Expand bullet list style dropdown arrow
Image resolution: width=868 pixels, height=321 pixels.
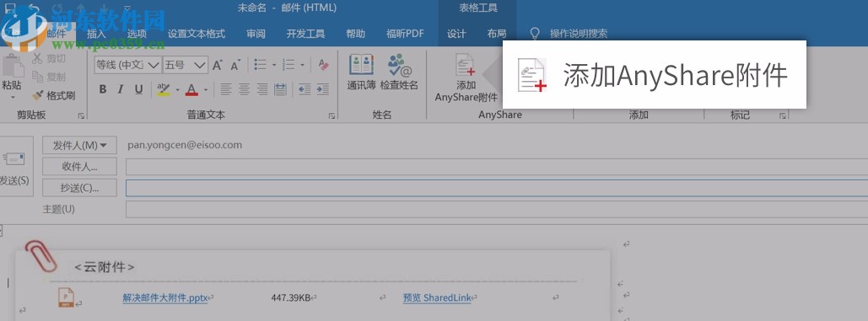tap(274, 65)
